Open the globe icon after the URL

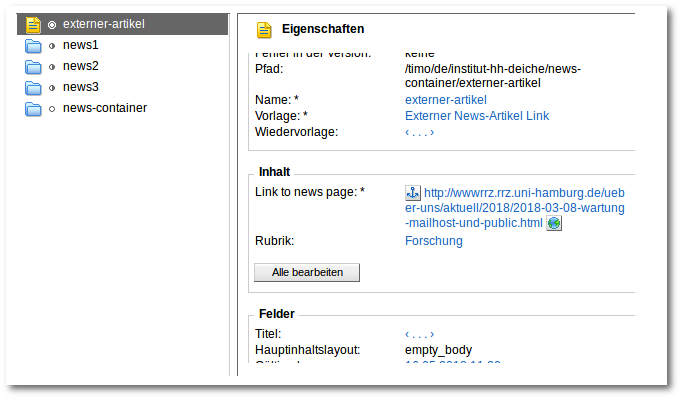(554, 223)
